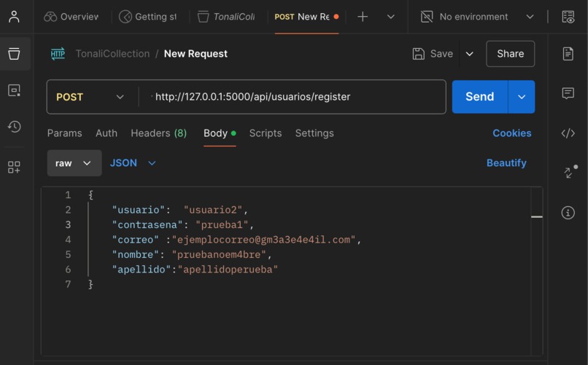Select the Body tab
588x365 pixels.
click(x=220, y=133)
